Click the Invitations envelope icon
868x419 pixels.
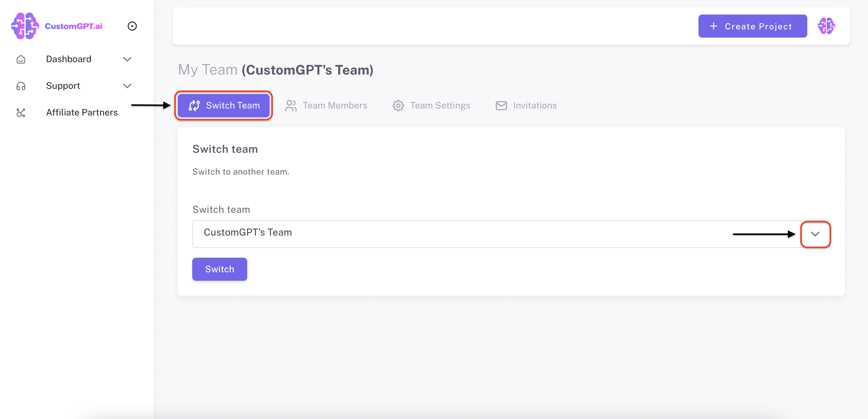click(501, 106)
